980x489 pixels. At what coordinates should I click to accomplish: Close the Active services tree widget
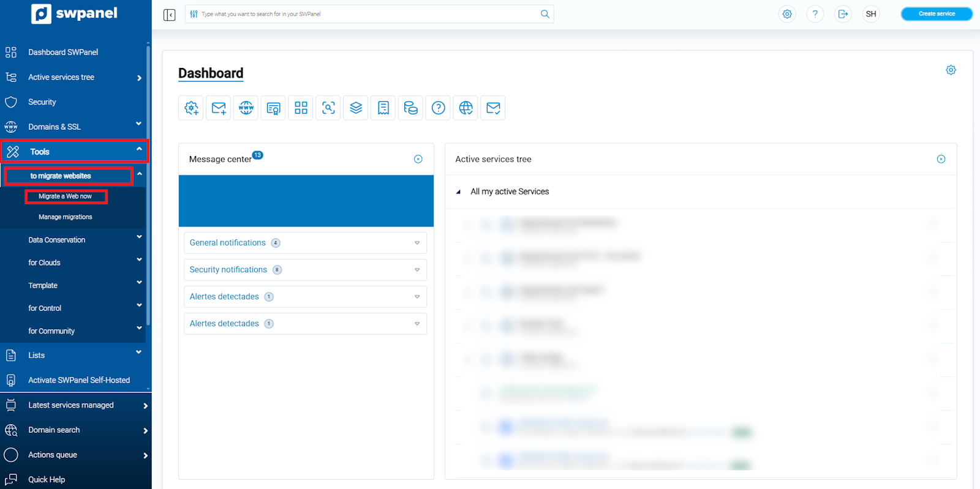(941, 159)
